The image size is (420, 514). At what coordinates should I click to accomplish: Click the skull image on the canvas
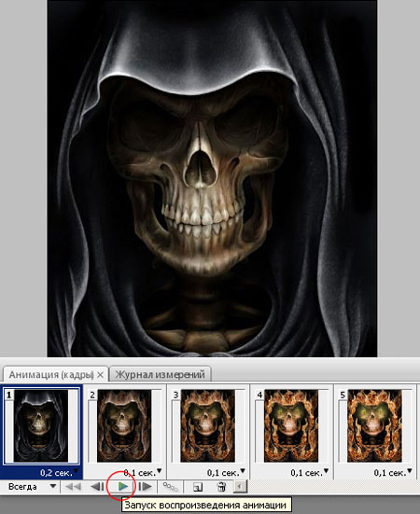(x=212, y=178)
